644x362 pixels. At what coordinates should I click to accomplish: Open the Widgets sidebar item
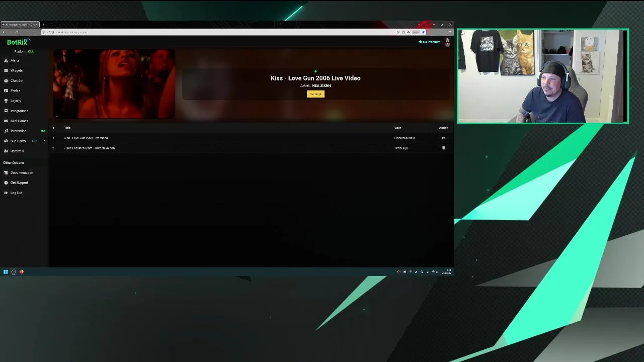pos(16,70)
